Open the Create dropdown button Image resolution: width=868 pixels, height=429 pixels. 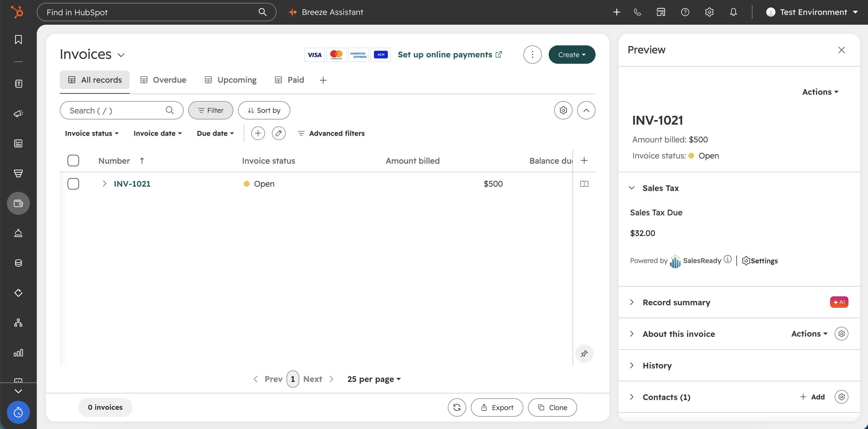[572, 55]
